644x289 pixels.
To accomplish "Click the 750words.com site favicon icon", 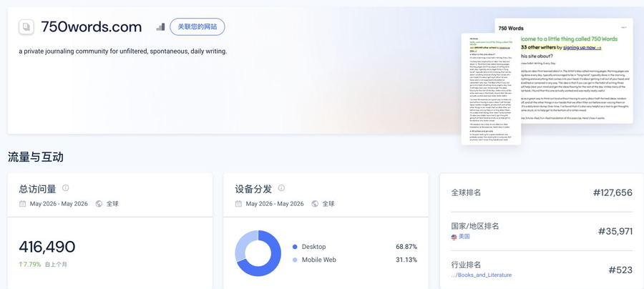I will [26, 27].
